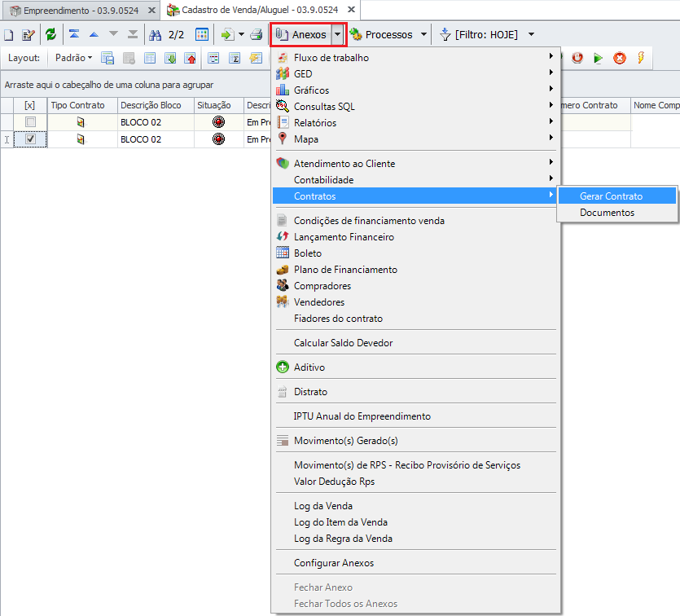Click the printer icon

click(x=257, y=34)
